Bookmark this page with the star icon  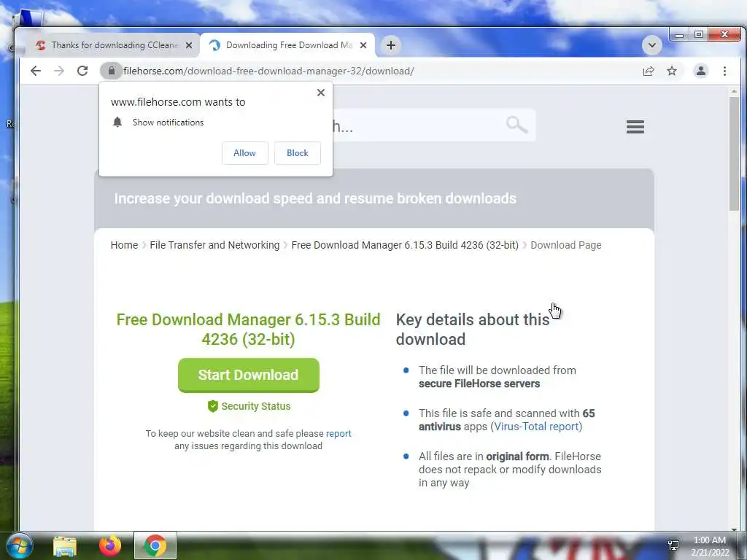coord(672,71)
